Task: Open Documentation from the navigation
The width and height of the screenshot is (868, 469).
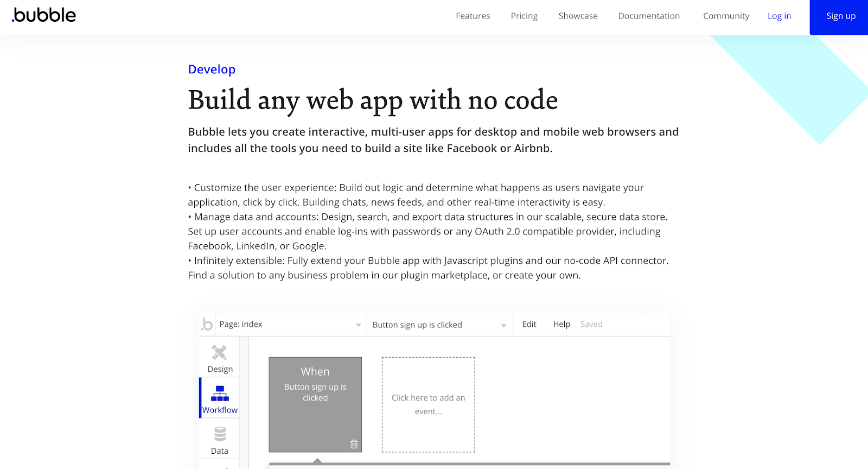Action: click(649, 16)
